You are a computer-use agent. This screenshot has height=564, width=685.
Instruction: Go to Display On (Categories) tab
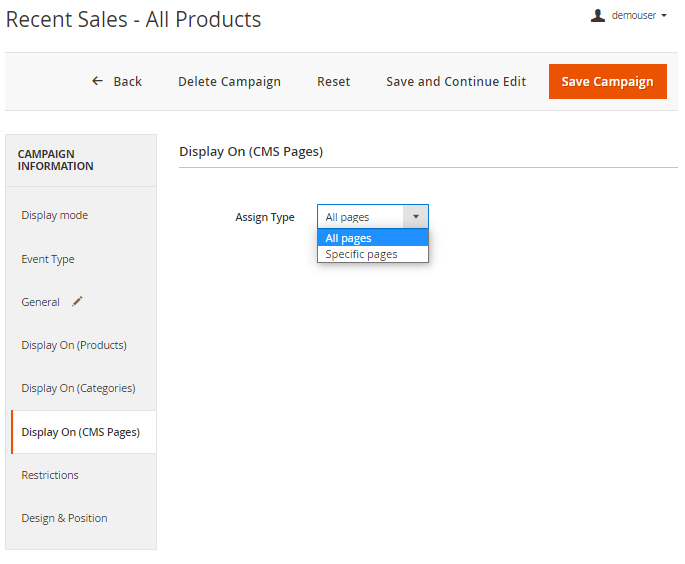point(78,388)
